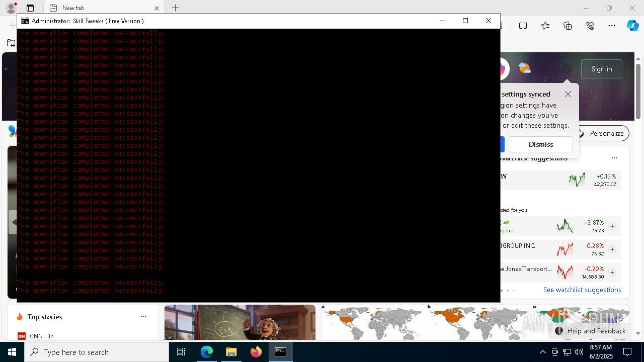
Task: Open page settings gear icon
Action: [x=567, y=69]
